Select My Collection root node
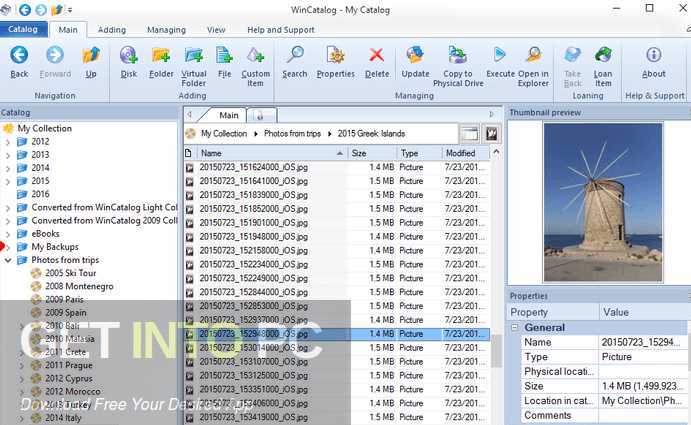The height and width of the screenshot is (425, 691). 44,128
